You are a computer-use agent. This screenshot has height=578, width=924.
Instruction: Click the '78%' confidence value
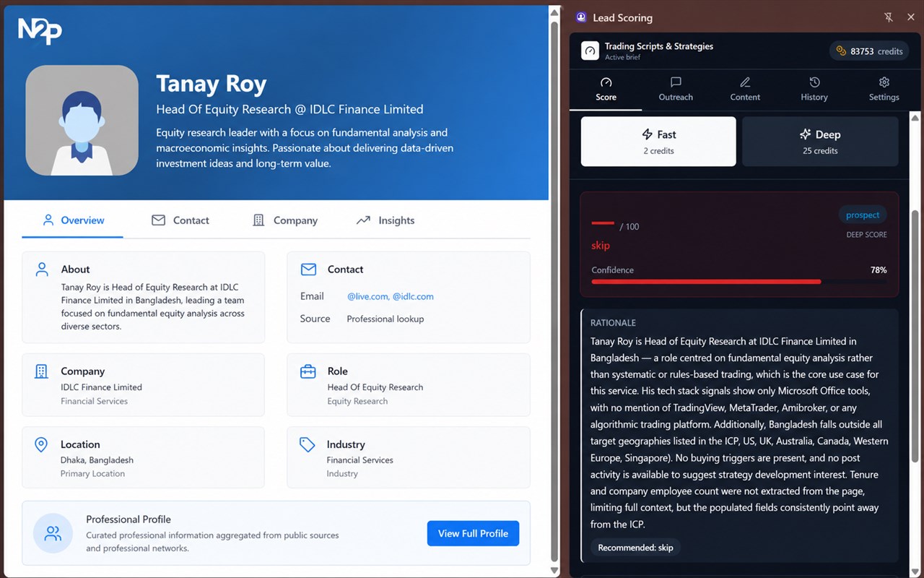pos(879,270)
